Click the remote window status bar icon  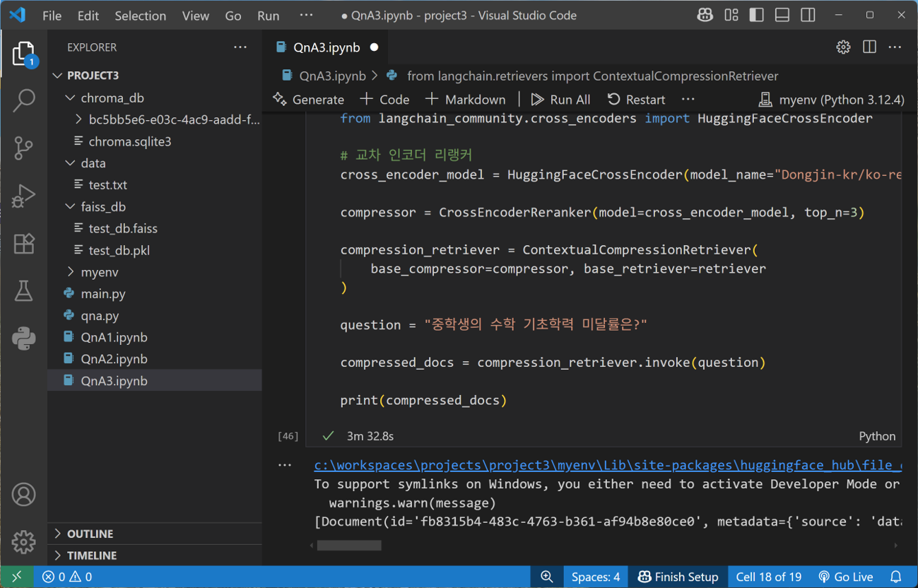[x=17, y=577]
